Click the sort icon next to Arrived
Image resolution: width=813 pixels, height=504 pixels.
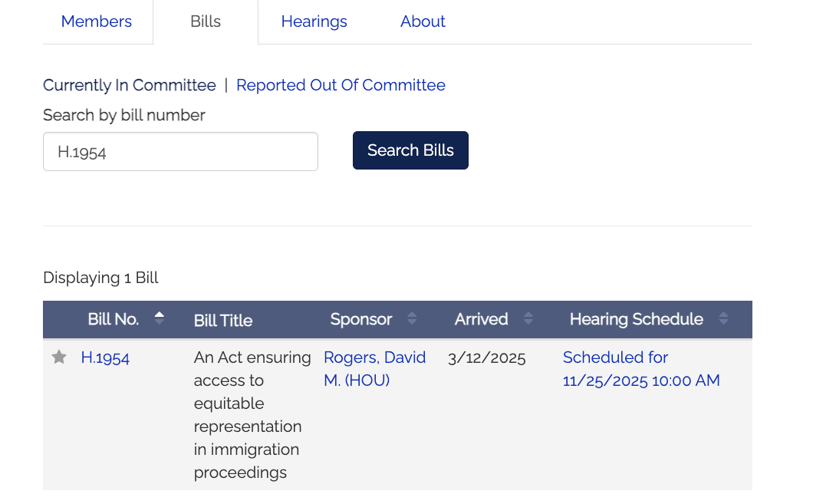click(x=528, y=319)
